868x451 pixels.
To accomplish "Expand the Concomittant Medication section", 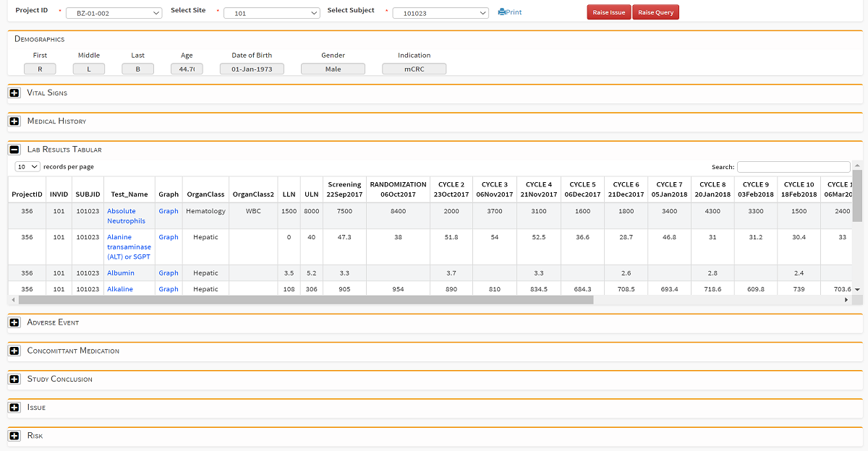I will pyautogui.click(x=14, y=351).
